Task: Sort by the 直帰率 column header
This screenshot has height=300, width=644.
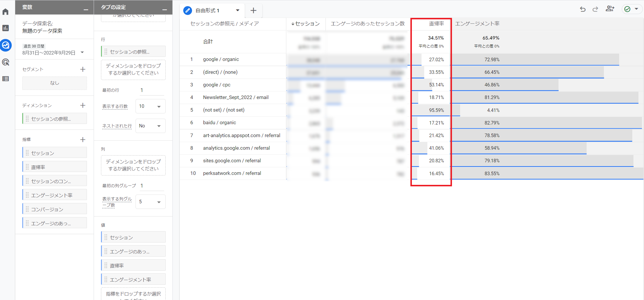Action: (436, 24)
